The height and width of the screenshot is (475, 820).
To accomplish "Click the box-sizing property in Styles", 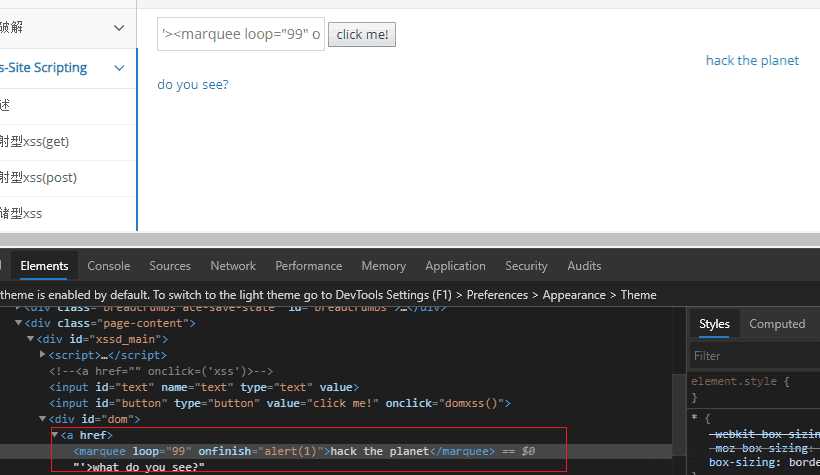I will tap(764, 462).
